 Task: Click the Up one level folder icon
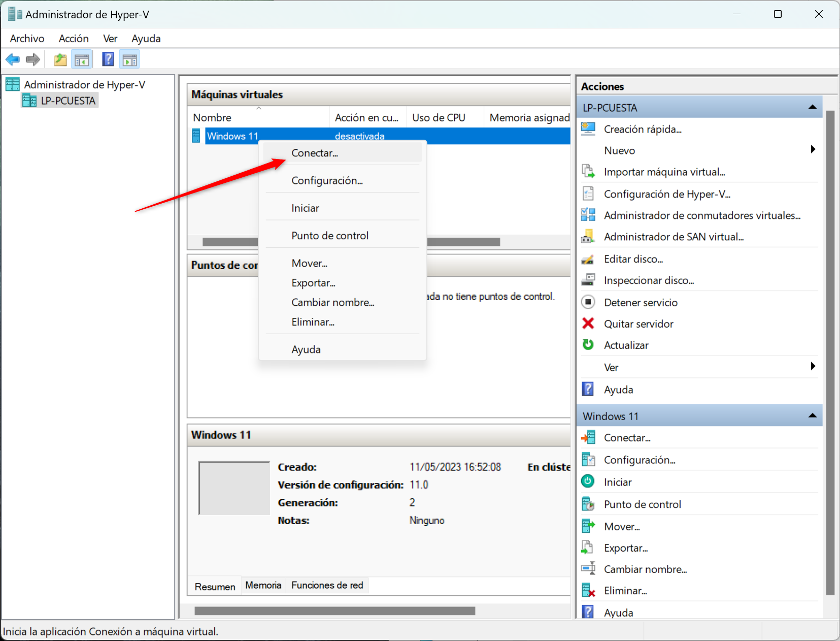point(60,60)
